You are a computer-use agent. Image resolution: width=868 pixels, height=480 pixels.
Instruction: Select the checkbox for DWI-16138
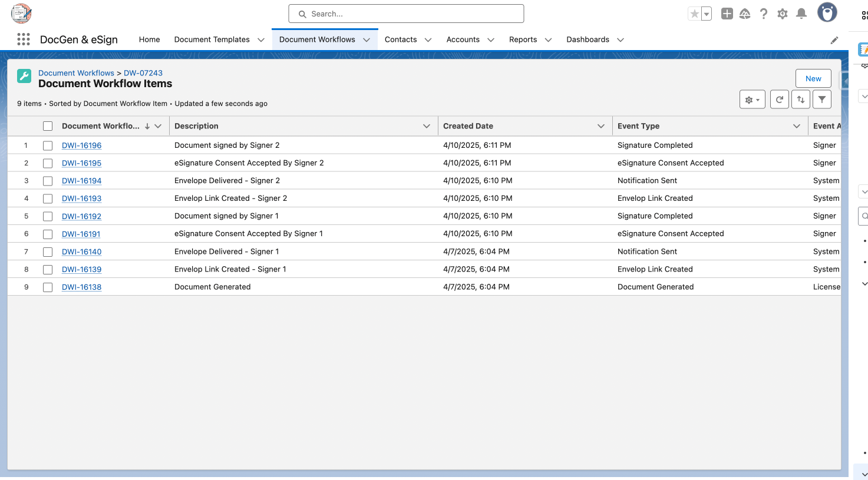(x=48, y=287)
